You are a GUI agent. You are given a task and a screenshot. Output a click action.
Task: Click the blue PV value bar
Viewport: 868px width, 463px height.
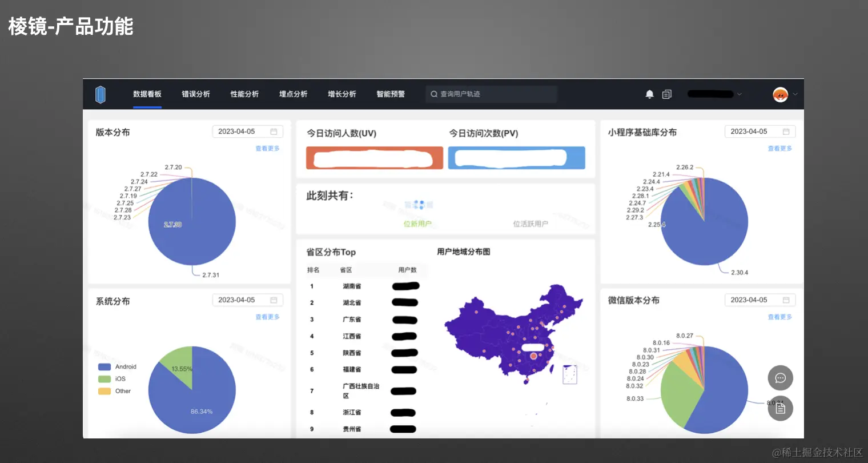coord(516,158)
